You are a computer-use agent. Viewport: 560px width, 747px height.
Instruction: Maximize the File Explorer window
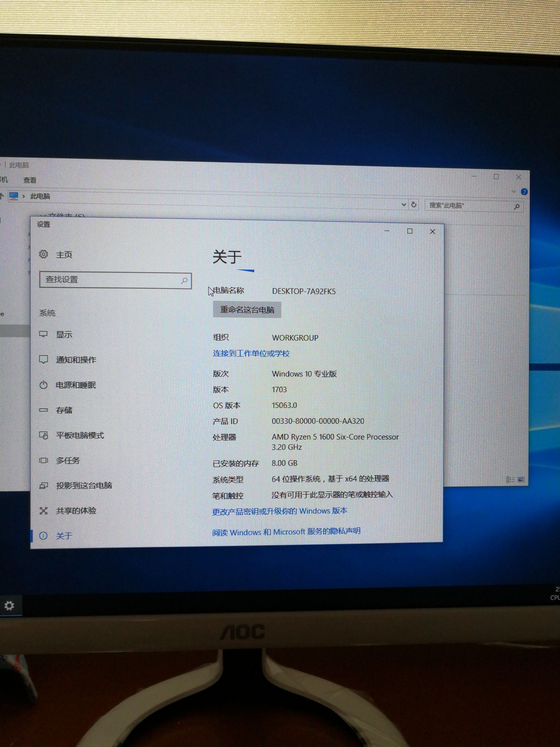click(496, 176)
